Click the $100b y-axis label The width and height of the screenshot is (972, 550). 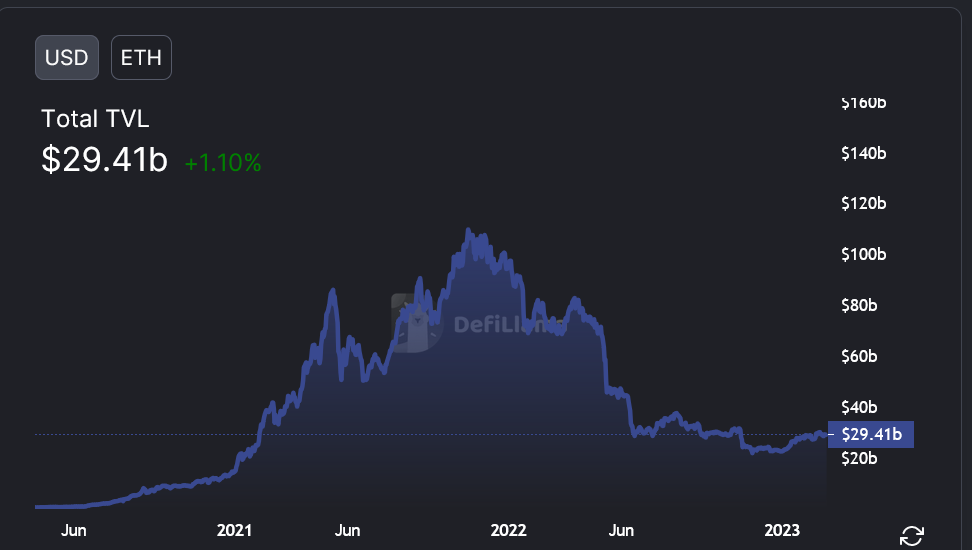(x=864, y=254)
